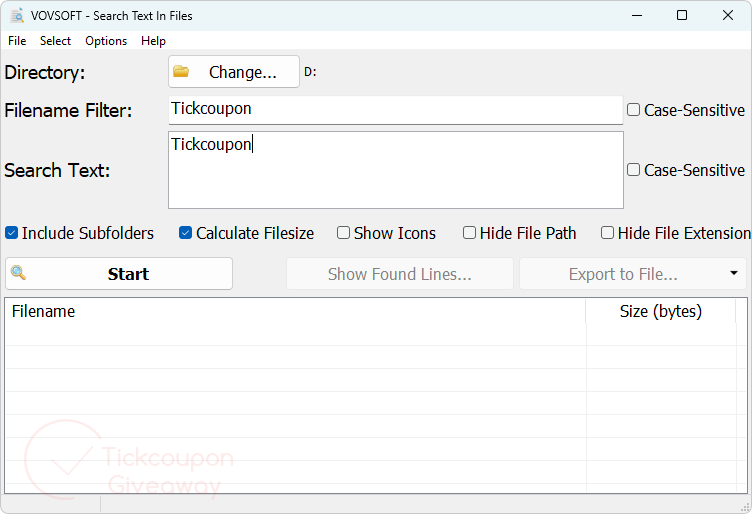The width and height of the screenshot is (752, 514).
Task: Click the Show Found Lines... button
Action: pyautogui.click(x=400, y=274)
